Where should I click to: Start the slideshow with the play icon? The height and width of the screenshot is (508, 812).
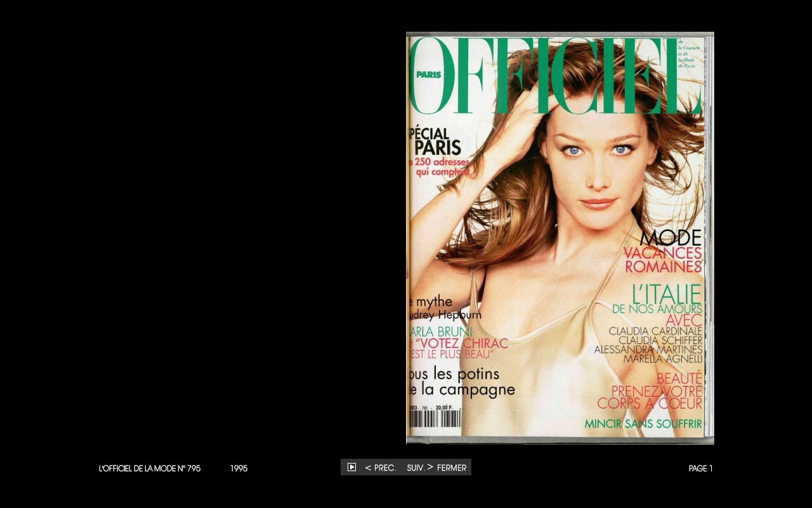click(351, 467)
